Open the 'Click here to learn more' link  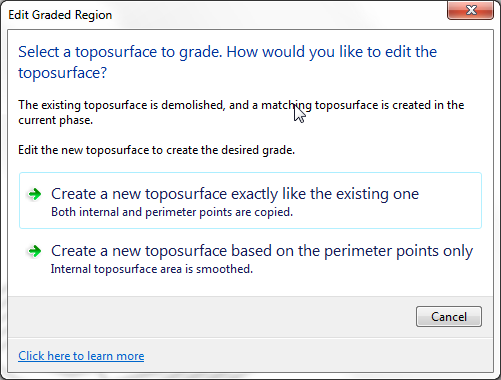81,356
